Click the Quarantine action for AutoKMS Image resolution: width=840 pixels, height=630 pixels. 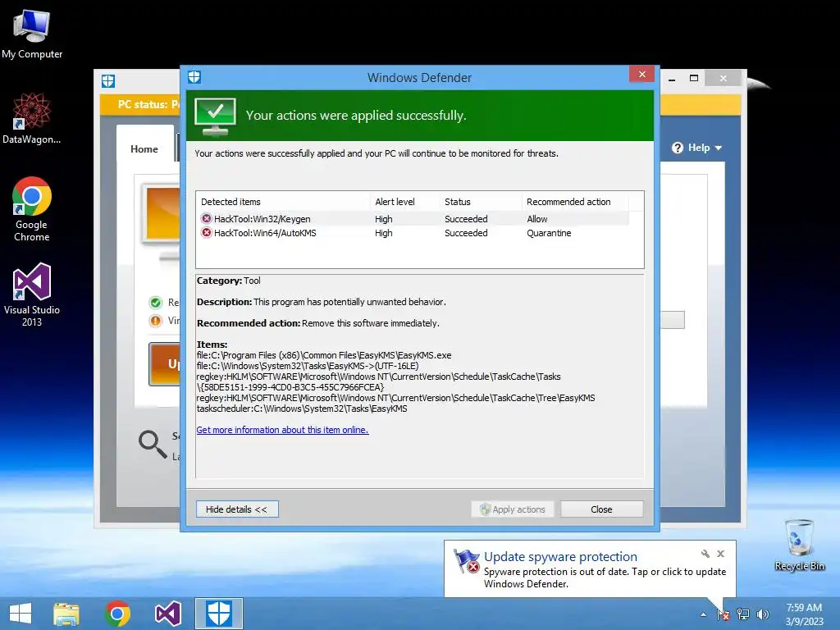[x=549, y=233]
